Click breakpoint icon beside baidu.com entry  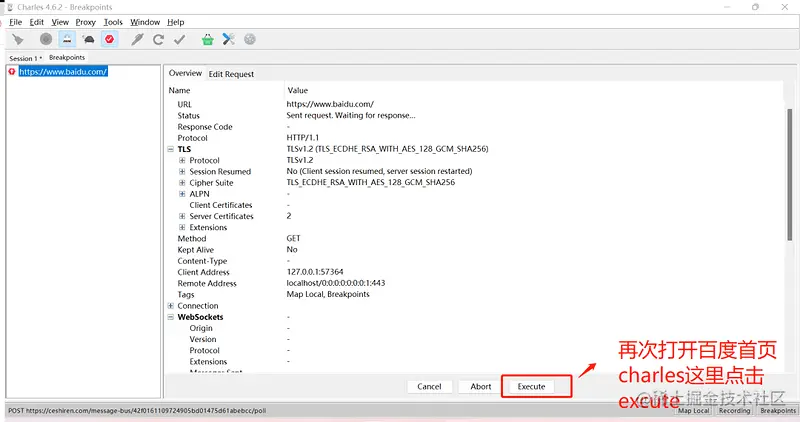coord(12,71)
